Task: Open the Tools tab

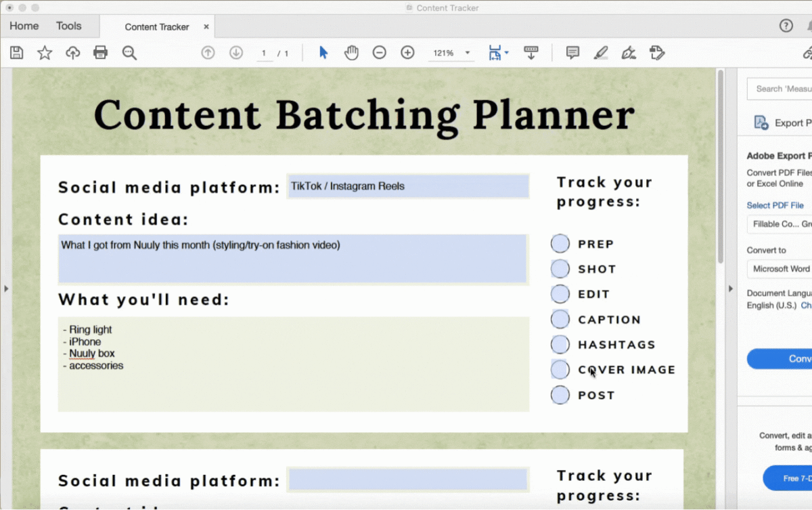Action: click(68, 26)
